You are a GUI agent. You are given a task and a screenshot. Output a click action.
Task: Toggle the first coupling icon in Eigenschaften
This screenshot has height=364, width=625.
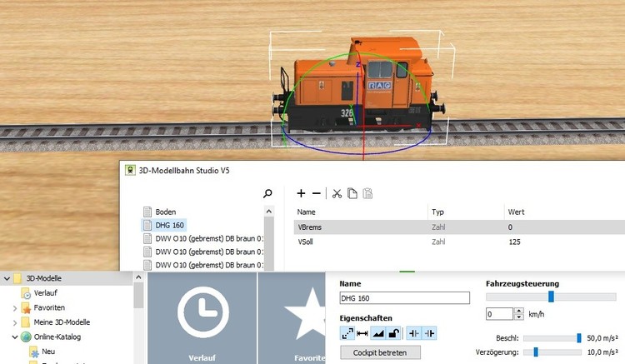pyautogui.click(x=414, y=333)
